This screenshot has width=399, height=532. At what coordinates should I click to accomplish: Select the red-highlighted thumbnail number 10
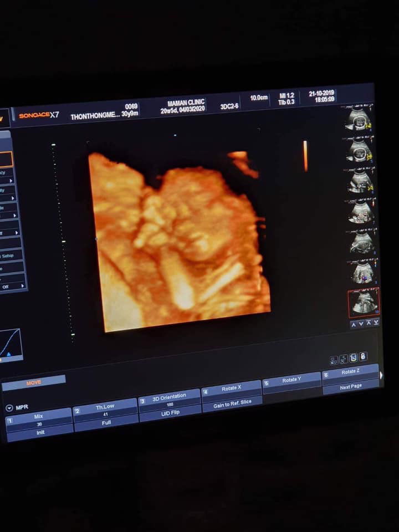click(364, 303)
